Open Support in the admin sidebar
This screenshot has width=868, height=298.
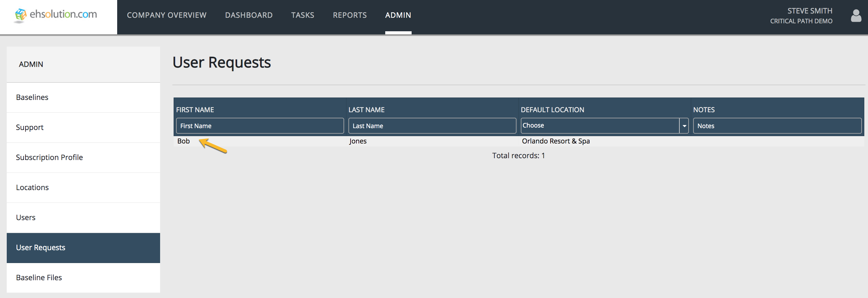30,127
